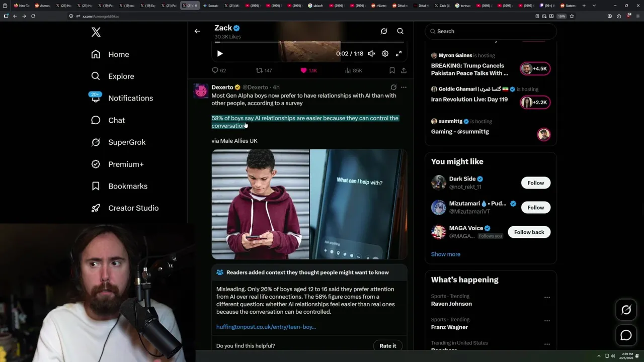Unlike the post with 1.1K likes
Viewport: 644px width, 362px height.
308,70
